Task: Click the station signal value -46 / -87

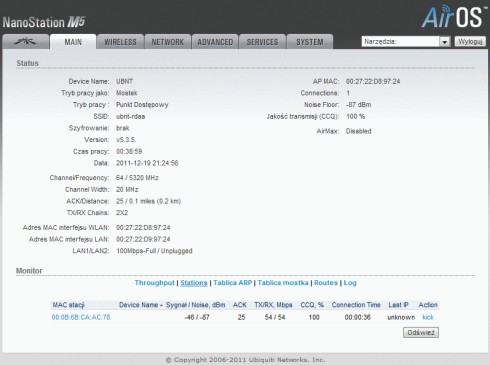Action: tap(197, 317)
